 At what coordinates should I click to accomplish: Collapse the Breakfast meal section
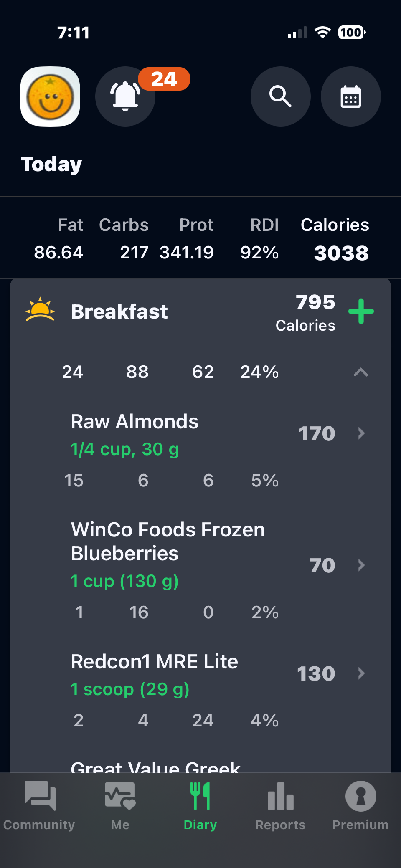(361, 372)
